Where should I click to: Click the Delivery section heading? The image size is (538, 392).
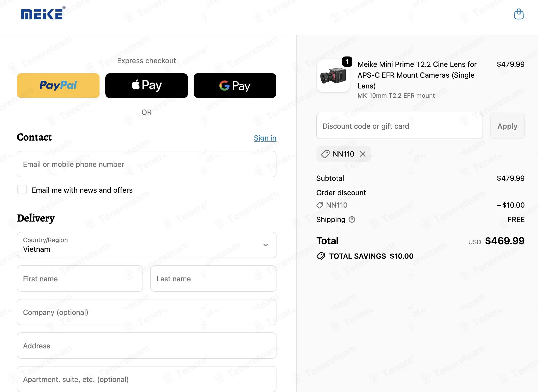(36, 218)
